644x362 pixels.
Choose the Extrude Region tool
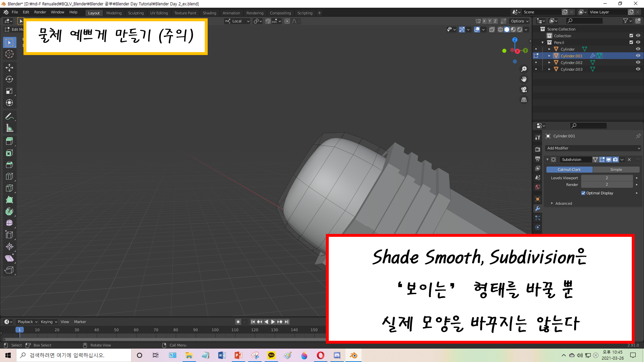coord(9,141)
